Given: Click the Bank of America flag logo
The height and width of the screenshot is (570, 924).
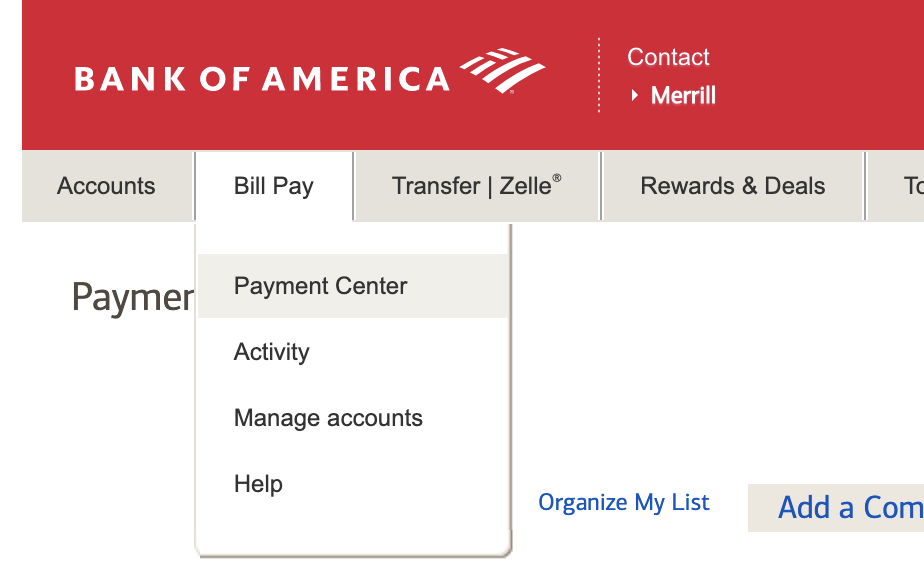Looking at the screenshot, I should point(502,70).
